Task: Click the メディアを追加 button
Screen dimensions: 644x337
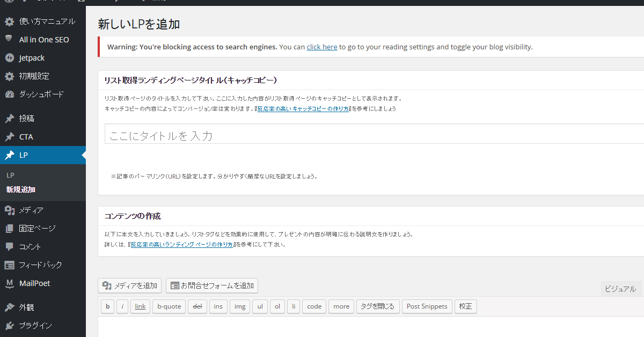Action: pyautogui.click(x=130, y=285)
